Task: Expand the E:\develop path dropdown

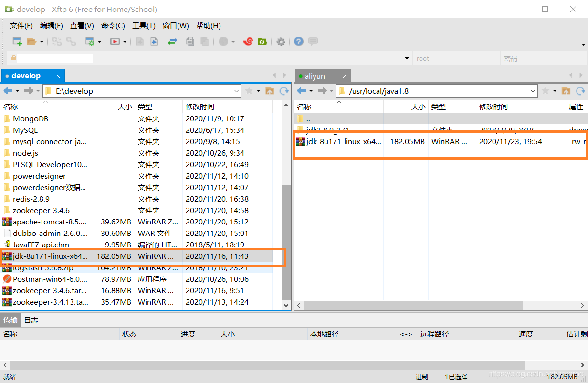Action: [237, 91]
